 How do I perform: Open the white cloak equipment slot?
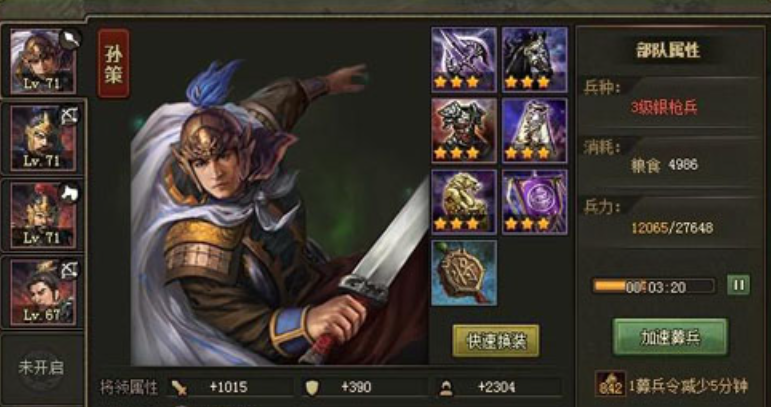click(x=534, y=130)
